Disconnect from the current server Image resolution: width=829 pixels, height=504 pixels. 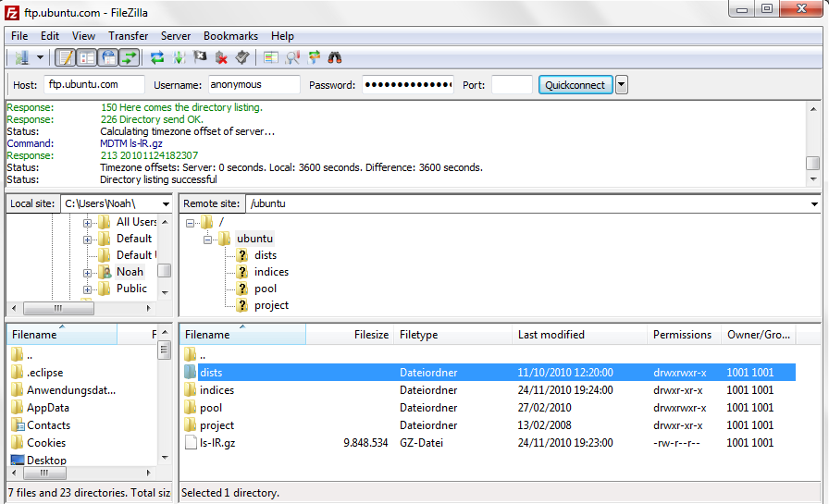pyautogui.click(x=221, y=57)
